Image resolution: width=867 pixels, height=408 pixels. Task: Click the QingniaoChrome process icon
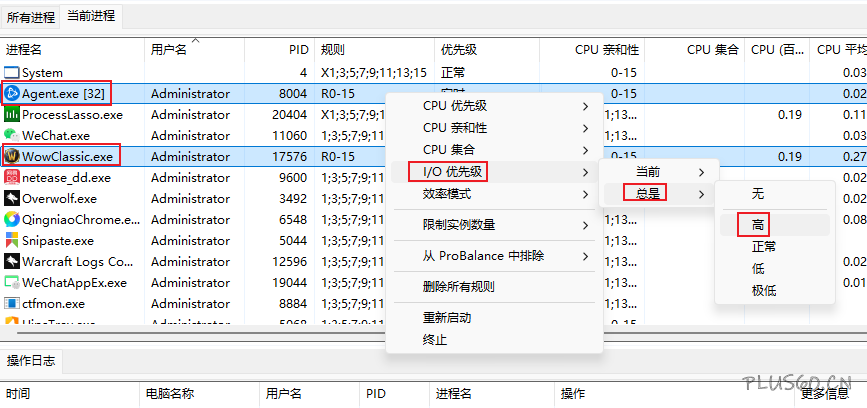point(12,219)
